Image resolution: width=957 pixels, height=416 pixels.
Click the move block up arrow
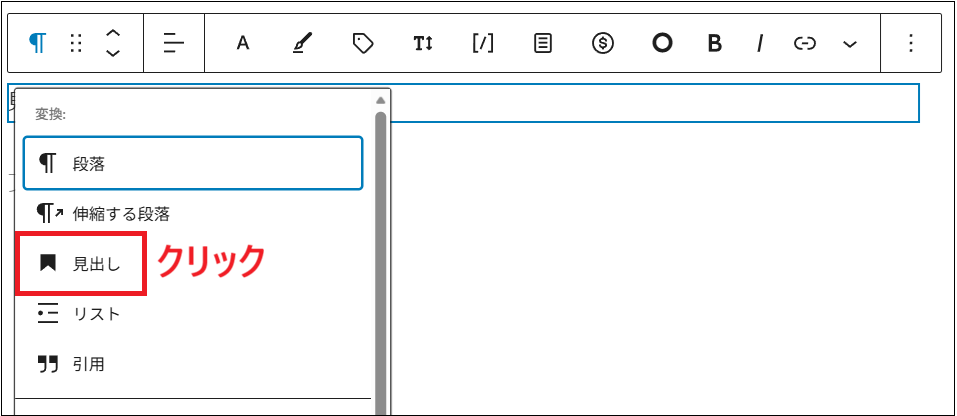pyautogui.click(x=113, y=33)
